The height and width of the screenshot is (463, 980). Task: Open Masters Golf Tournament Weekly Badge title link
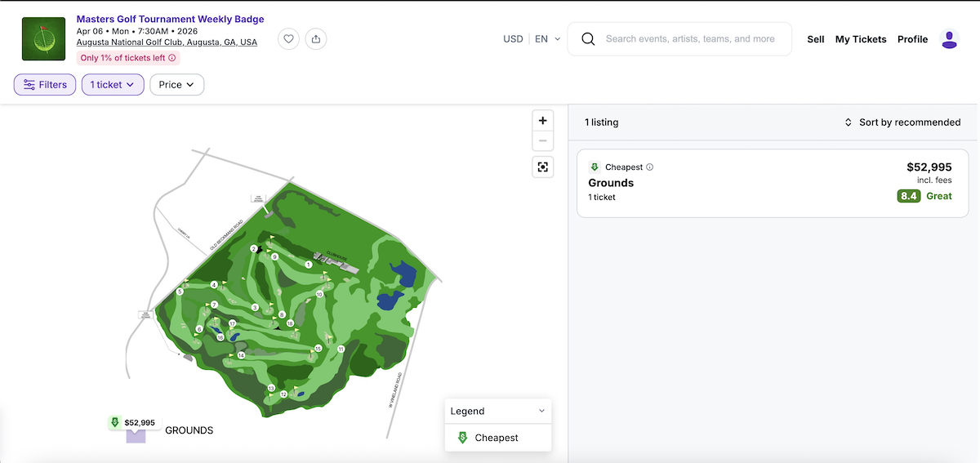point(170,19)
